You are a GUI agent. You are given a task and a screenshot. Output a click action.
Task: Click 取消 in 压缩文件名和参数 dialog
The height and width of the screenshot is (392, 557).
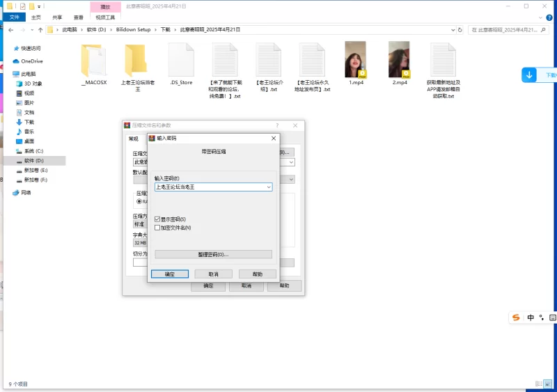[246, 285]
